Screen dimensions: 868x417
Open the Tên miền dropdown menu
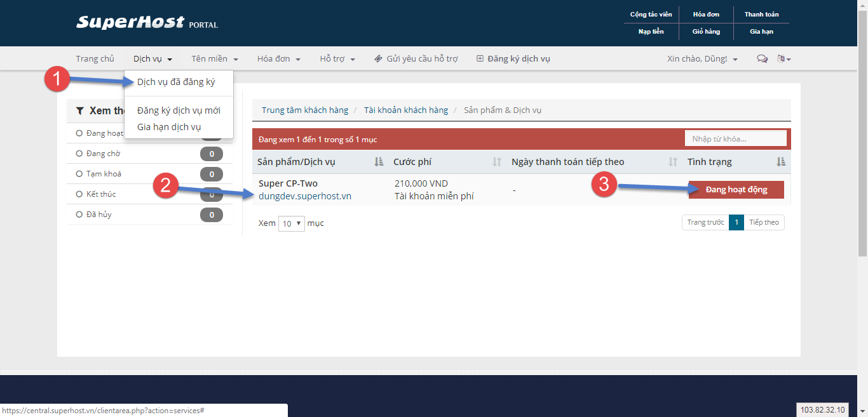pyautogui.click(x=215, y=59)
